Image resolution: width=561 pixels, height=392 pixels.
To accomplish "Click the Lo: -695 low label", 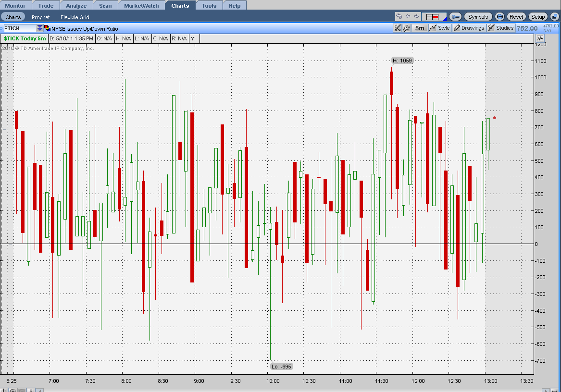I will pos(281,366).
